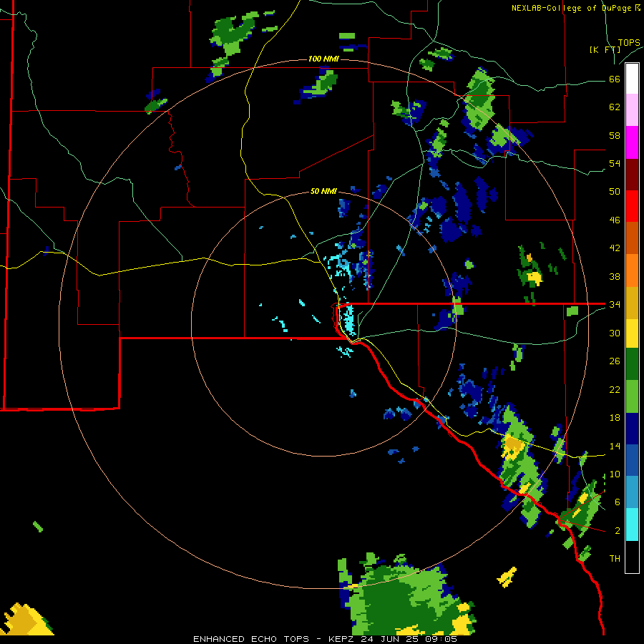This screenshot has height=644, width=644.
Task: Select the dark orange legend swatch
Action: 632,238
